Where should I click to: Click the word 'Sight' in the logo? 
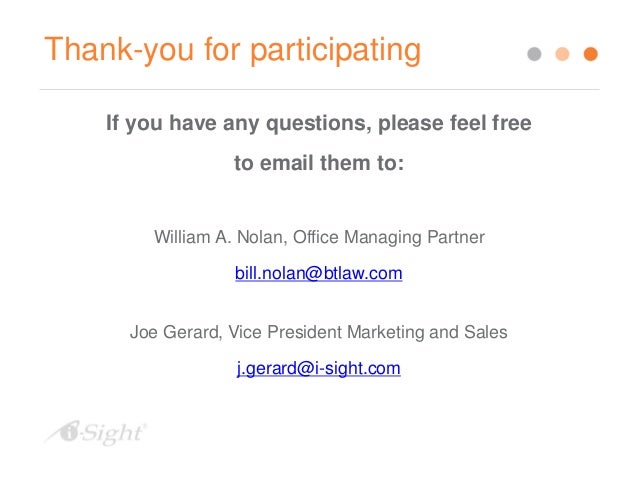coord(114,434)
